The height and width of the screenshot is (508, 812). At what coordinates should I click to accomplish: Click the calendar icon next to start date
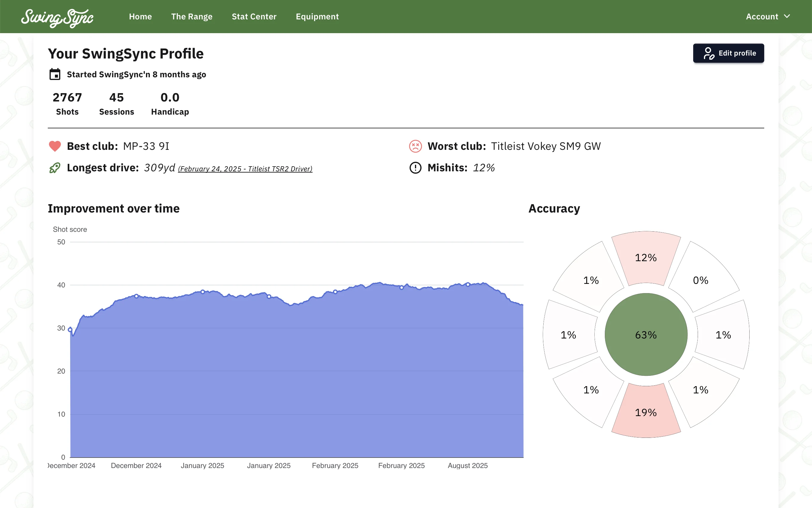coord(56,74)
